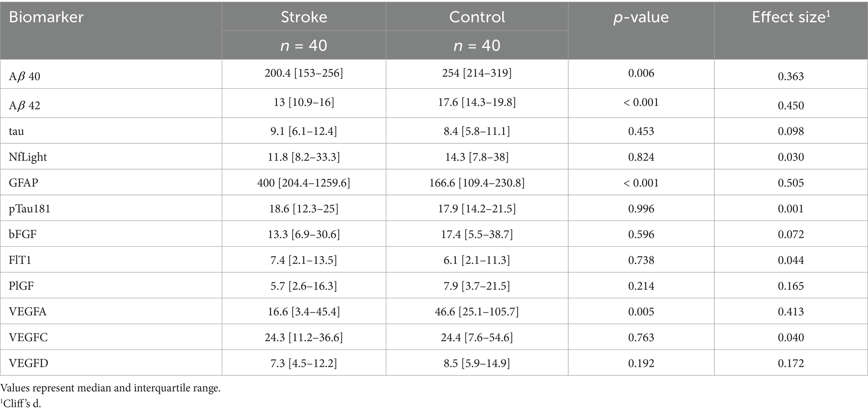Select GFAP stroke value 400 [204.4–1259.6]
This screenshot has width=868, height=413.
[304, 183]
